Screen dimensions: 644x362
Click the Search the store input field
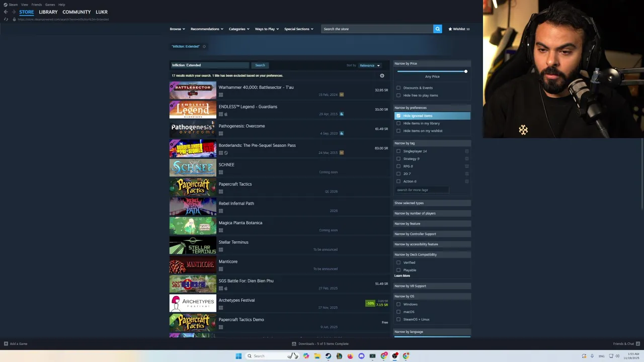click(377, 29)
